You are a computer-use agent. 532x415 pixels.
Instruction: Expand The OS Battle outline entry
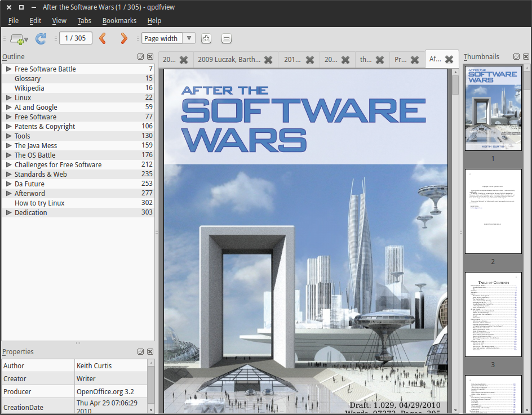(x=9, y=155)
